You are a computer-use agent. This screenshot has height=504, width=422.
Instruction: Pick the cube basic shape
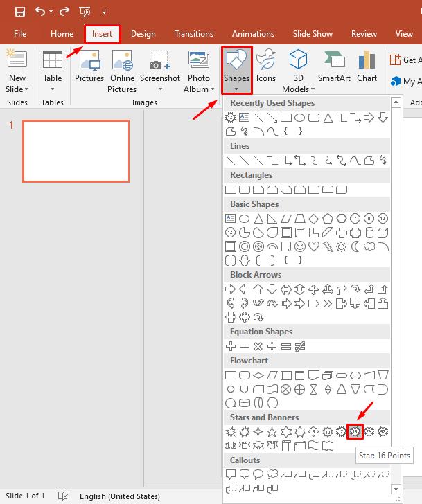coord(383,233)
